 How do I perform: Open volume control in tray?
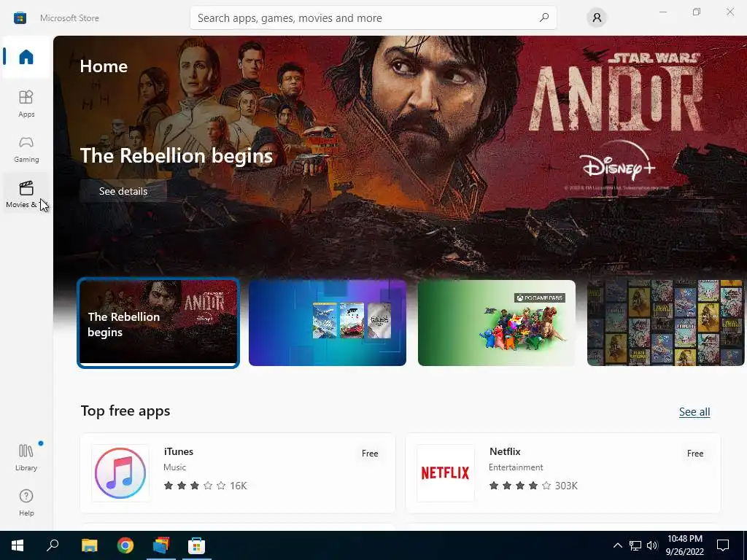click(652, 545)
